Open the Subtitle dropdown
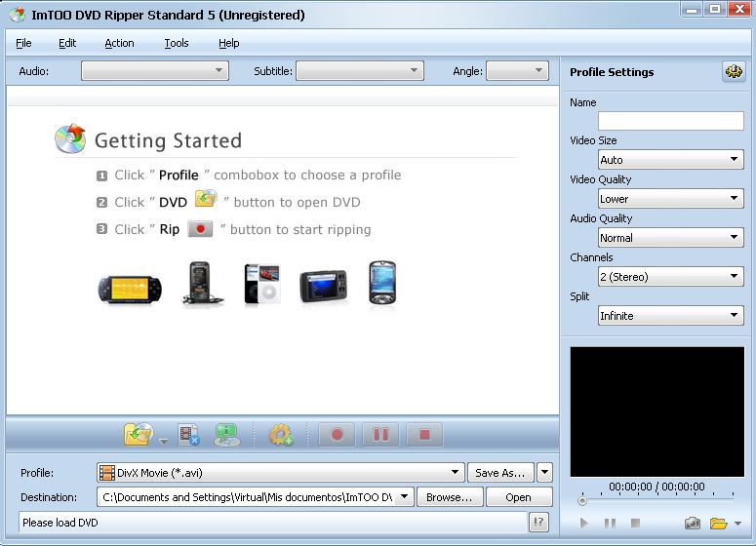Image resolution: width=756 pixels, height=546 pixels. (360, 71)
